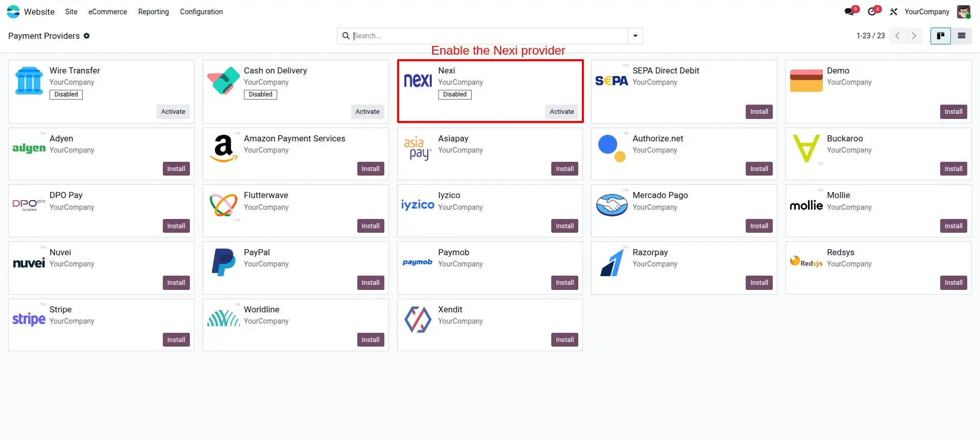
Task: Open the Flutterwave logo
Action: (224, 205)
